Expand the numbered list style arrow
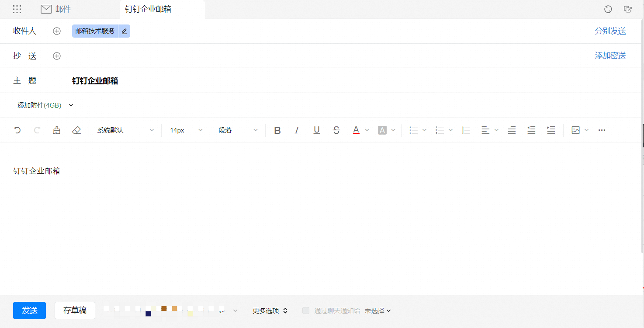The height and width of the screenshot is (328, 644). (450, 130)
